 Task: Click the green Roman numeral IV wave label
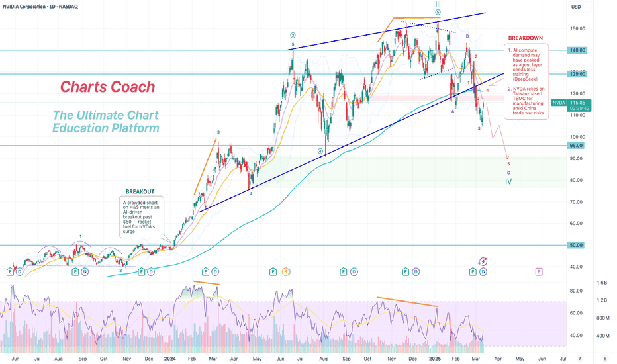coord(508,181)
